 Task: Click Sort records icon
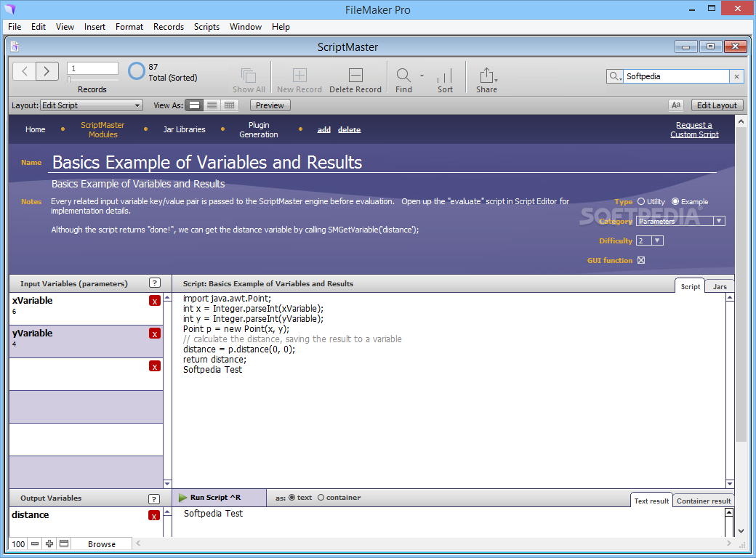(445, 76)
